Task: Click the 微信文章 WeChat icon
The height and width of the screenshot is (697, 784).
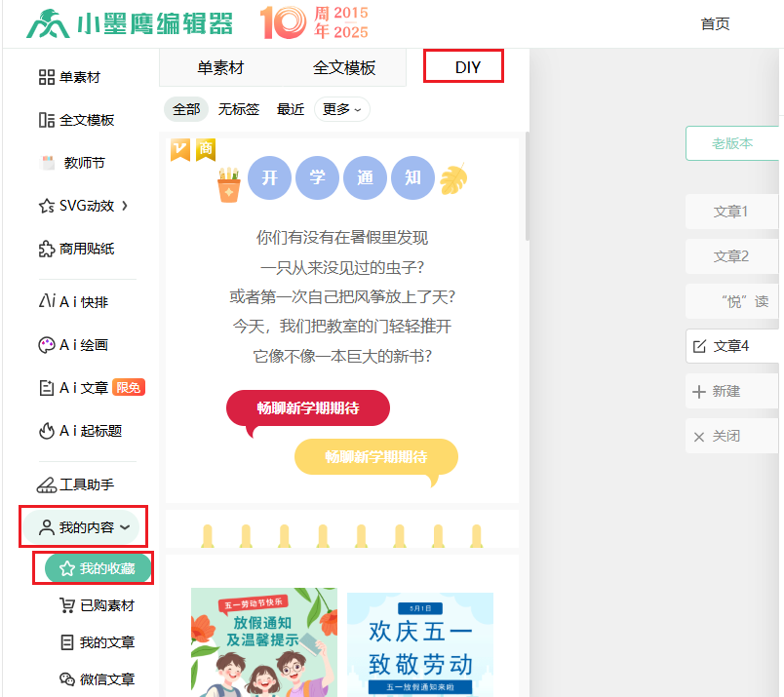Action: 67,679
